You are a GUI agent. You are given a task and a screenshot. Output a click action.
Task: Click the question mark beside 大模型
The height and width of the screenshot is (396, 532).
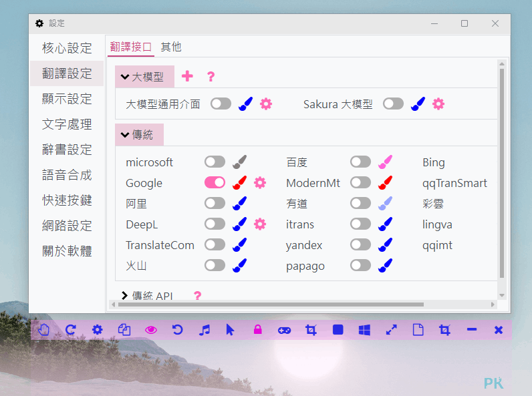click(211, 76)
